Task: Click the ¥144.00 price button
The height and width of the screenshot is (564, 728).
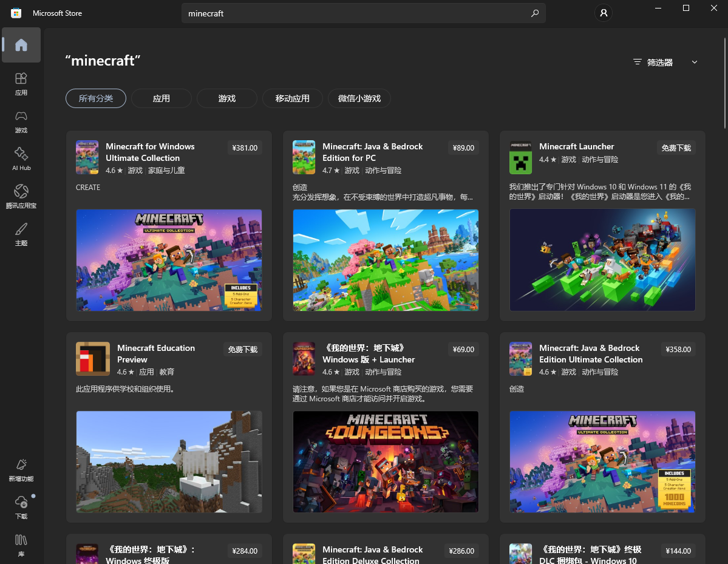Action: pos(678,551)
